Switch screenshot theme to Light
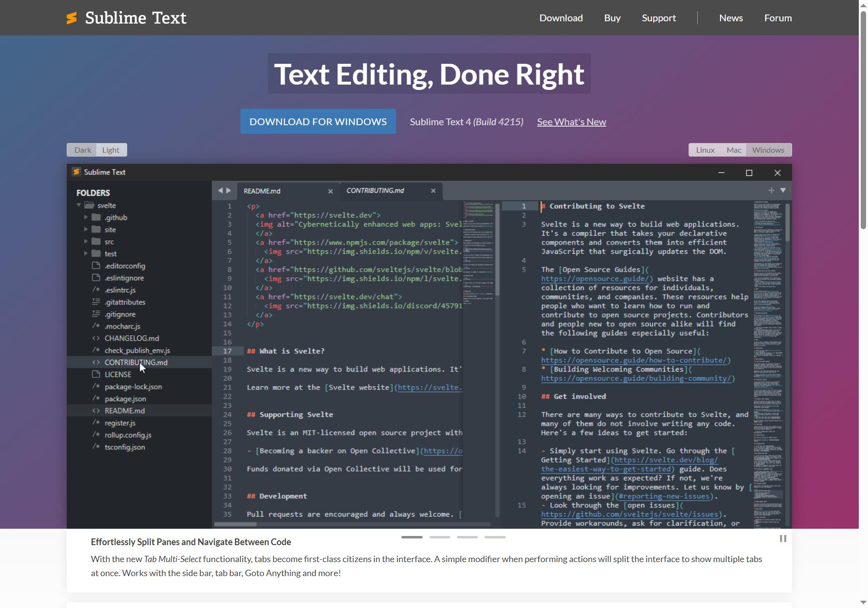The height and width of the screenshot is (608, 868). [x=111, y=150]
